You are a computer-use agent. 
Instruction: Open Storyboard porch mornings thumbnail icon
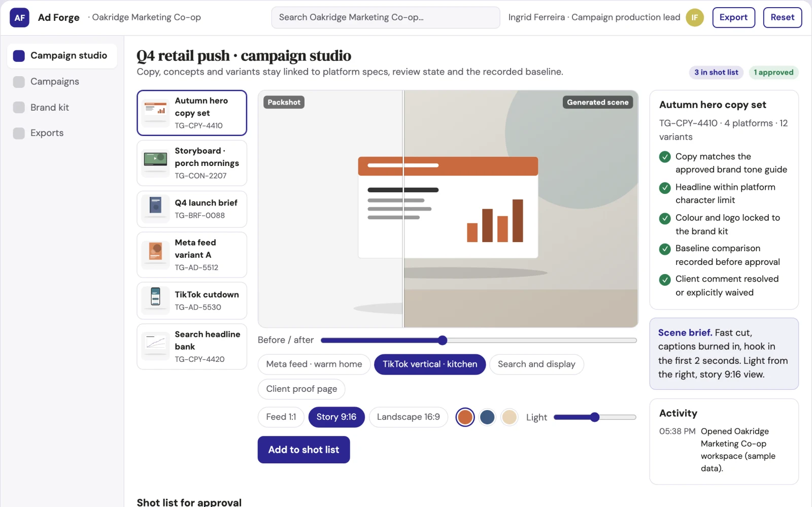pyautogui.click(x=155, y=163)
